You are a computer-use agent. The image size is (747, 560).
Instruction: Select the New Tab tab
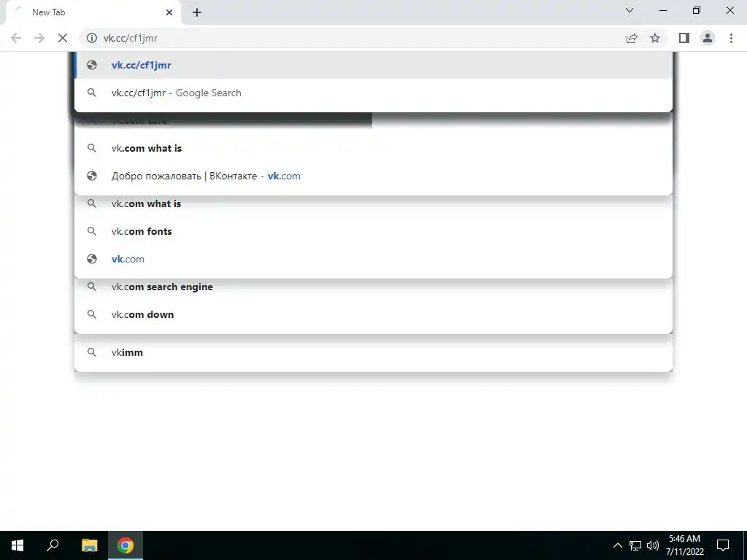[x=93, y=12]
